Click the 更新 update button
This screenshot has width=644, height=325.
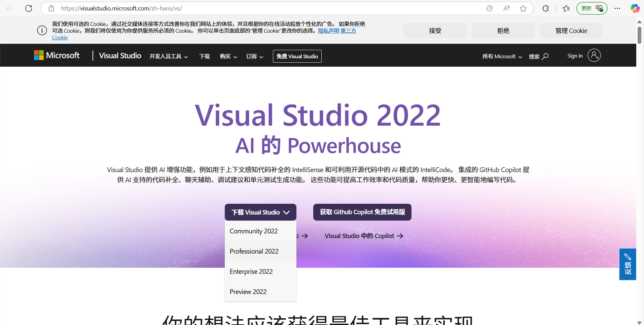(x=592, y=8)
